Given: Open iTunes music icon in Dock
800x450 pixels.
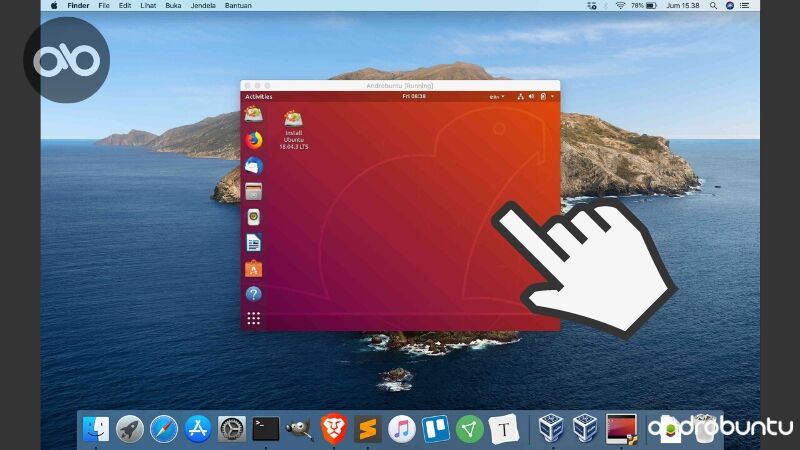Looking at the screenshot, I should [x=402, y=429].
